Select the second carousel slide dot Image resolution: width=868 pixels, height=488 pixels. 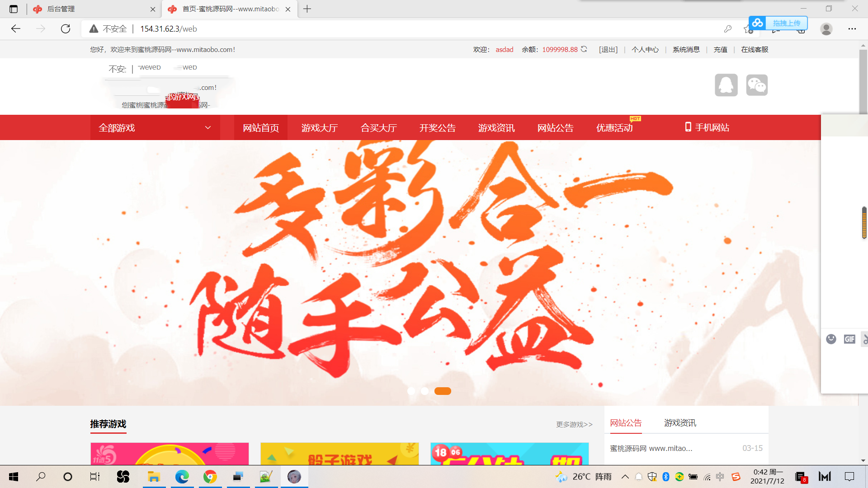click(425, 391)
